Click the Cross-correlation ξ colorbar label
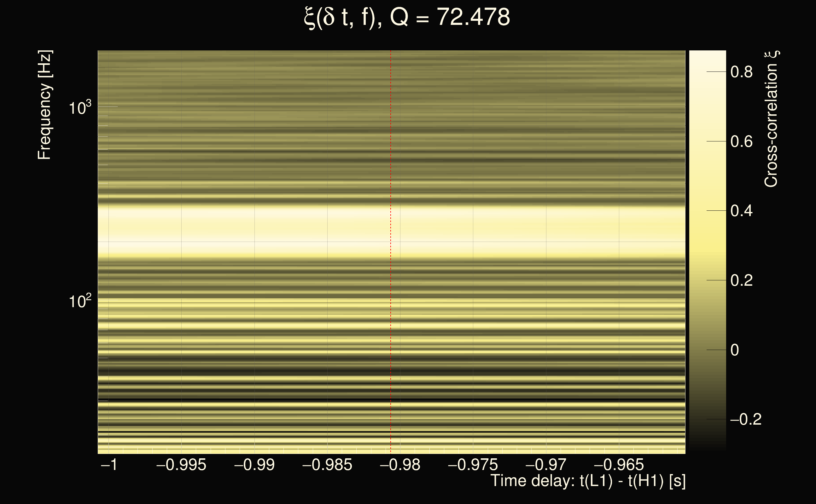Viewport: 816px width, 504px height. 771,119
